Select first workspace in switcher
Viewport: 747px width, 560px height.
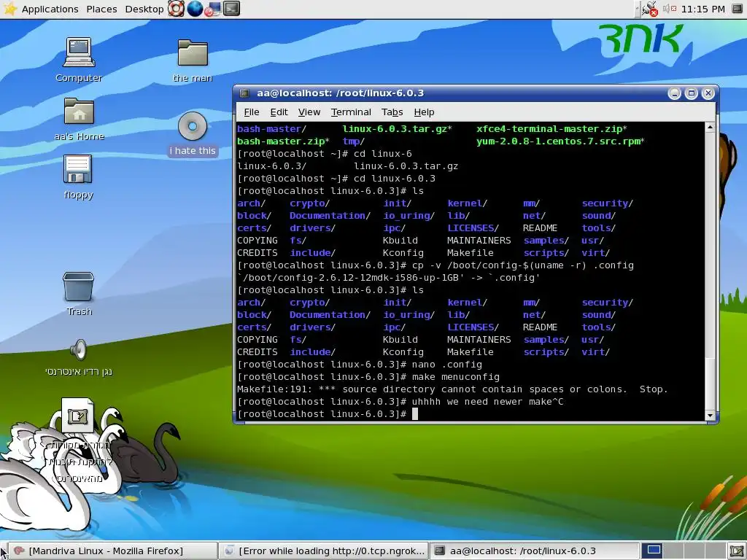point(654,551)
